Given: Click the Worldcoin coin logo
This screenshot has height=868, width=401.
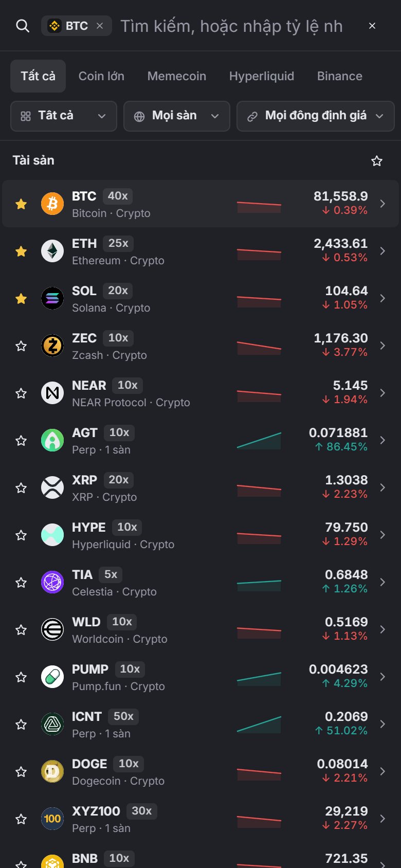Looking at the screenshot, I should pos(52,629).
